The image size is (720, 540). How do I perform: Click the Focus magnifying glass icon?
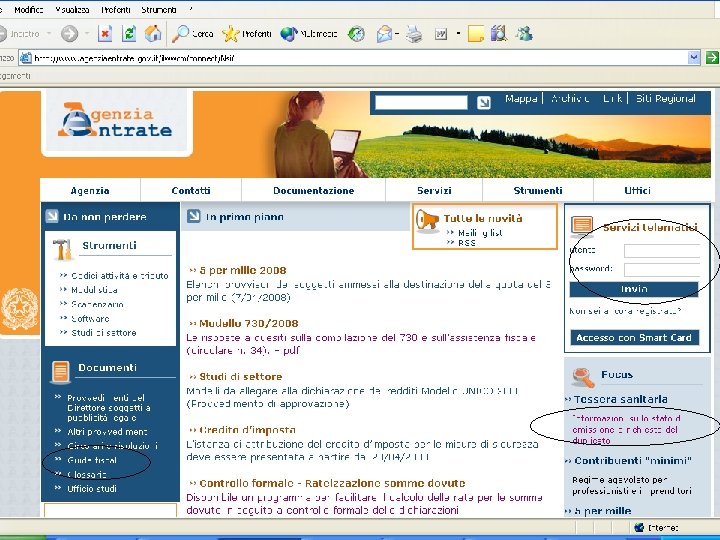point(583,377)
